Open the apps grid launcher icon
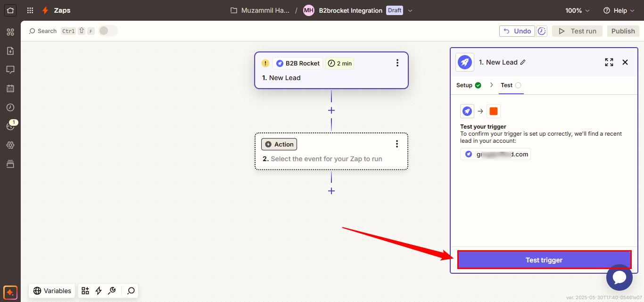644x302 pixels. click(30, 10)
